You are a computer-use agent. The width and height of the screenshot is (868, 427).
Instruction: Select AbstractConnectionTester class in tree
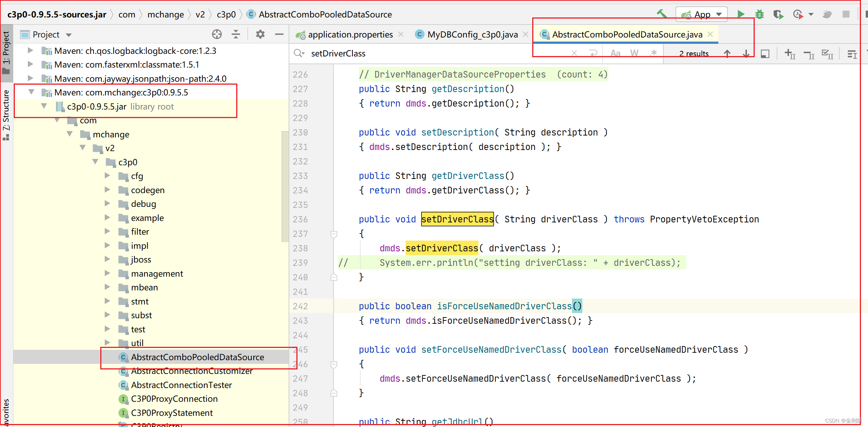pos(181,385)
